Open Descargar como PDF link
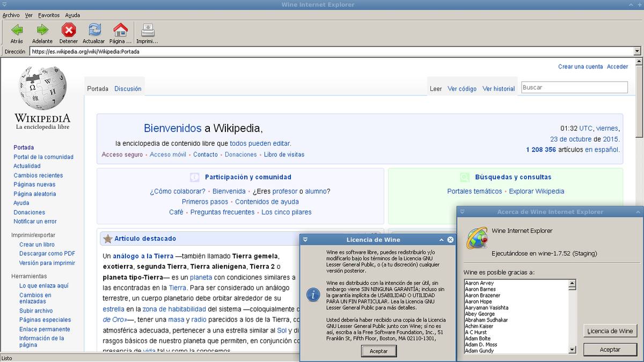 pyautogui.click(x=47, y=254)
